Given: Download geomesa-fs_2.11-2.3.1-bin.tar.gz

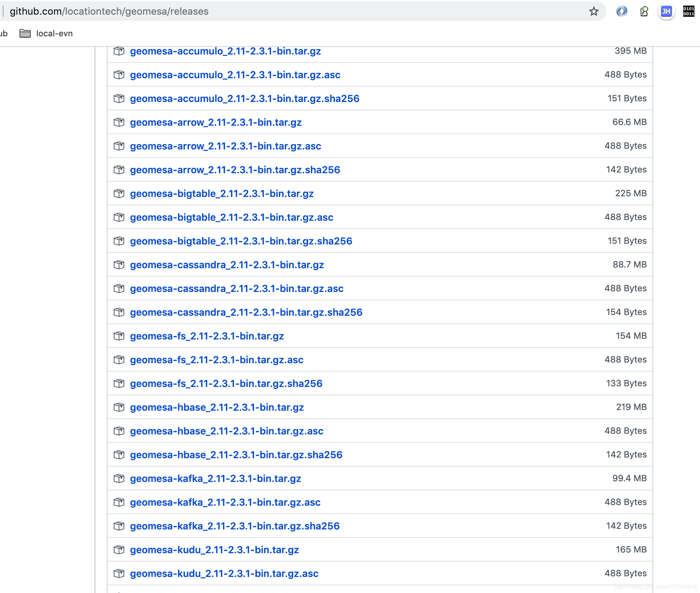Looking at the screenshot, I should [207, 336].
